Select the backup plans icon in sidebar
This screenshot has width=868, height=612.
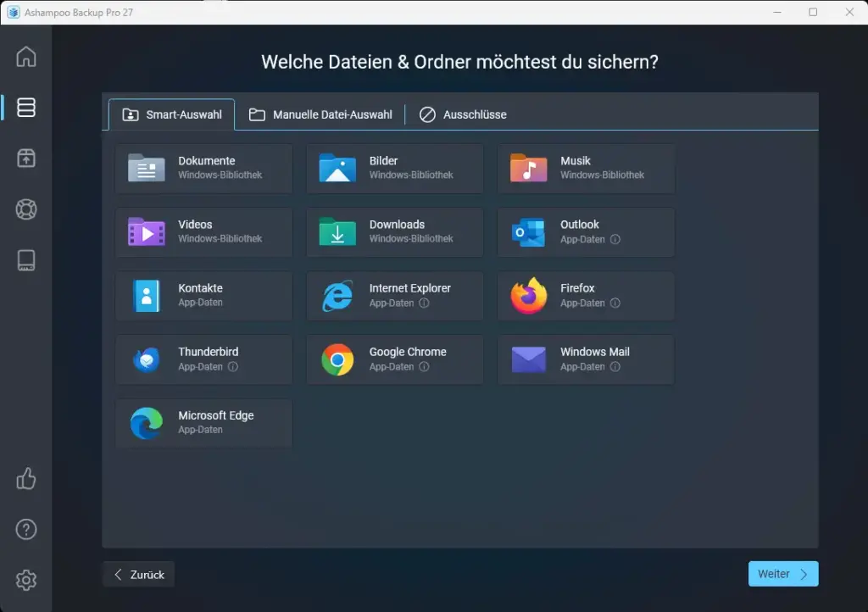[x=26, y=108]
